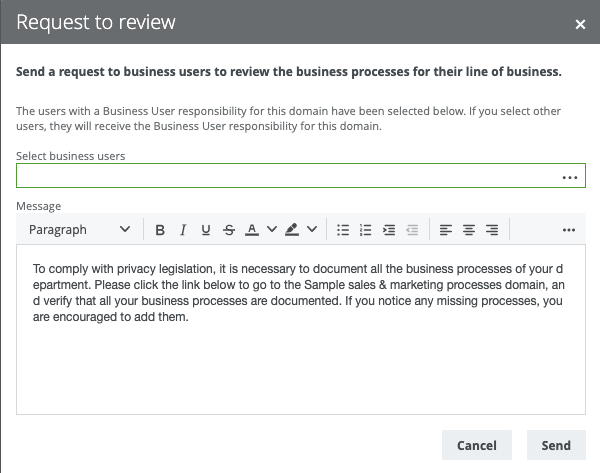The image size is (600, 473).
Task: Align message text right
Action: click(492, 230)
